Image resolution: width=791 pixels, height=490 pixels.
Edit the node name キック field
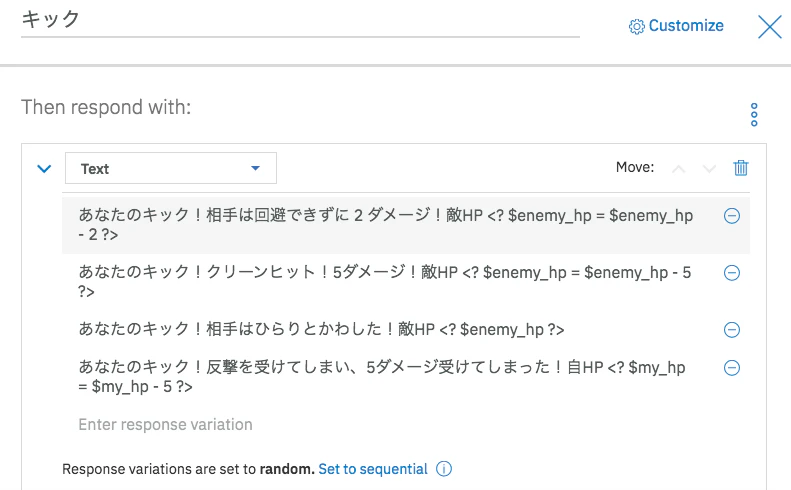tap(300, 20)
